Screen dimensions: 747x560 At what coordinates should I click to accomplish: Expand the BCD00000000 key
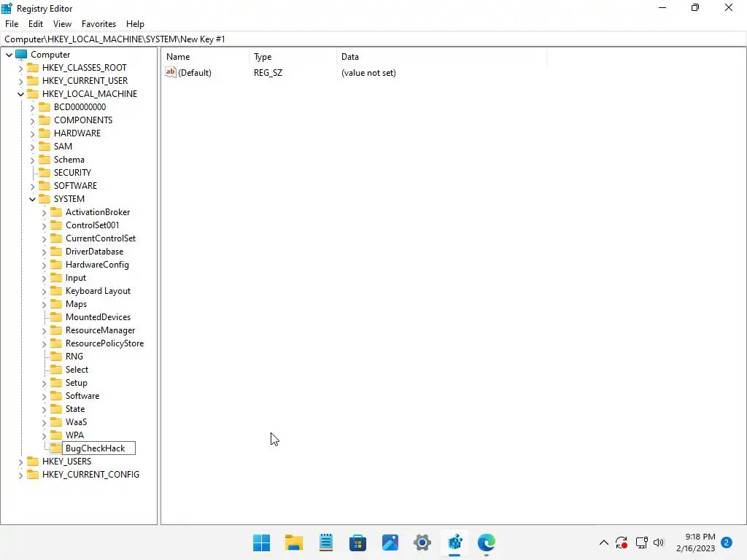coord(32,108)
